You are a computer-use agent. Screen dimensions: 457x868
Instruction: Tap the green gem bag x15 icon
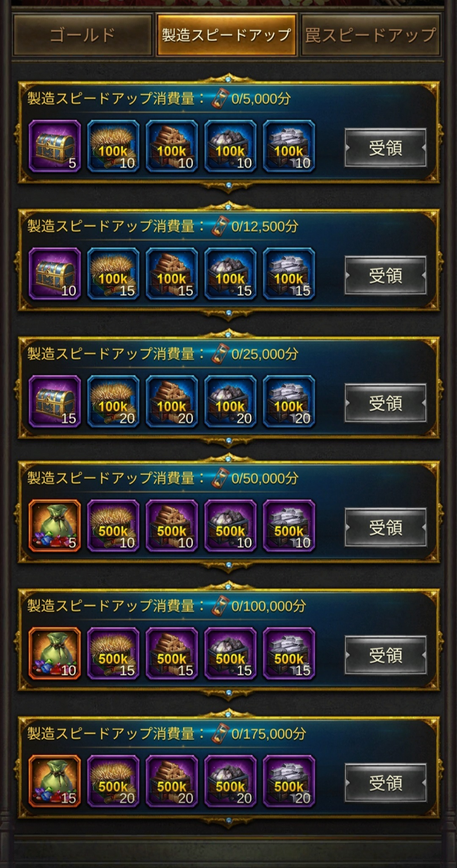(x=55, y=782)
